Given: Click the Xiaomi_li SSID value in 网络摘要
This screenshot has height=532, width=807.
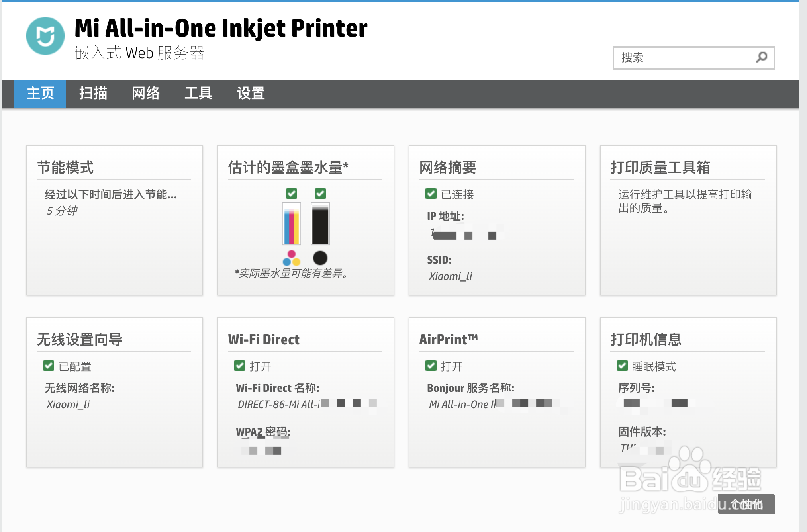Looking at the screenshot, I should 451,276.
